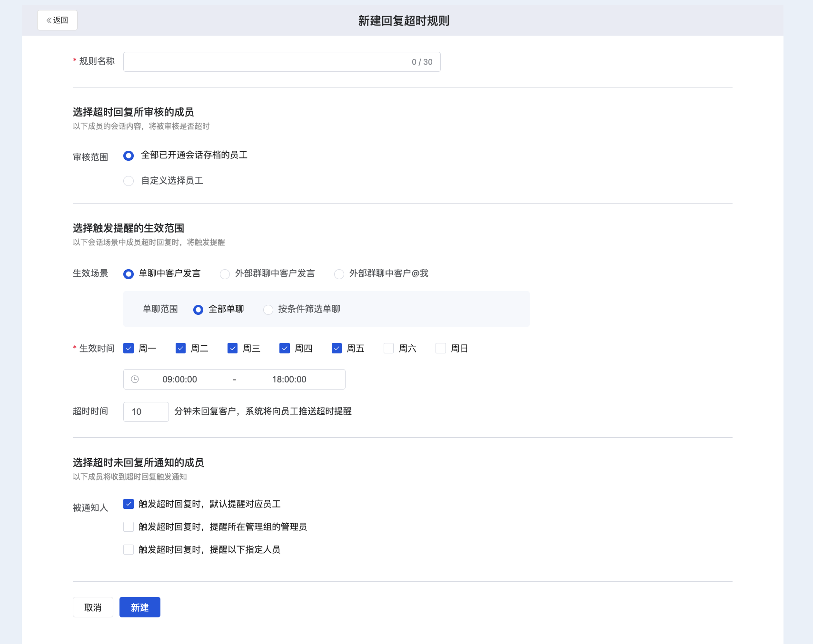
Task: Edit end time 18:00:00
Action: [289, 379]
